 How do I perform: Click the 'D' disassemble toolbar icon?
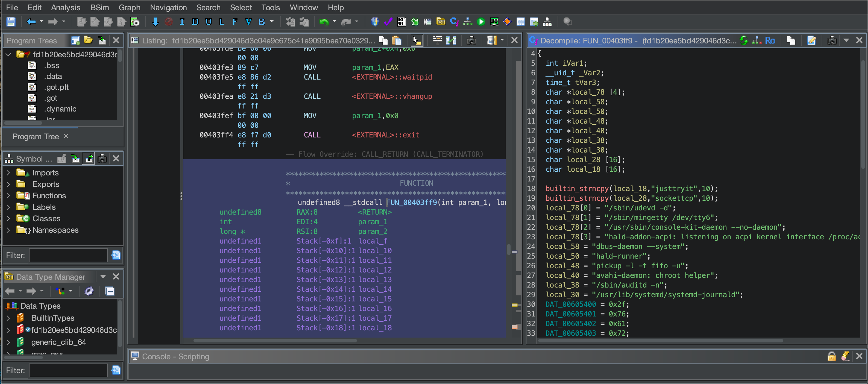click(x=195, y=22)
